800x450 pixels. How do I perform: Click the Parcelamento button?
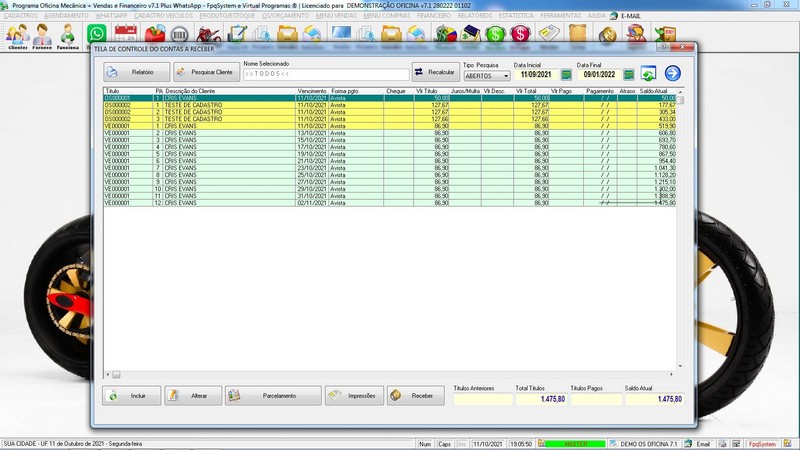(x=273, y=396)
